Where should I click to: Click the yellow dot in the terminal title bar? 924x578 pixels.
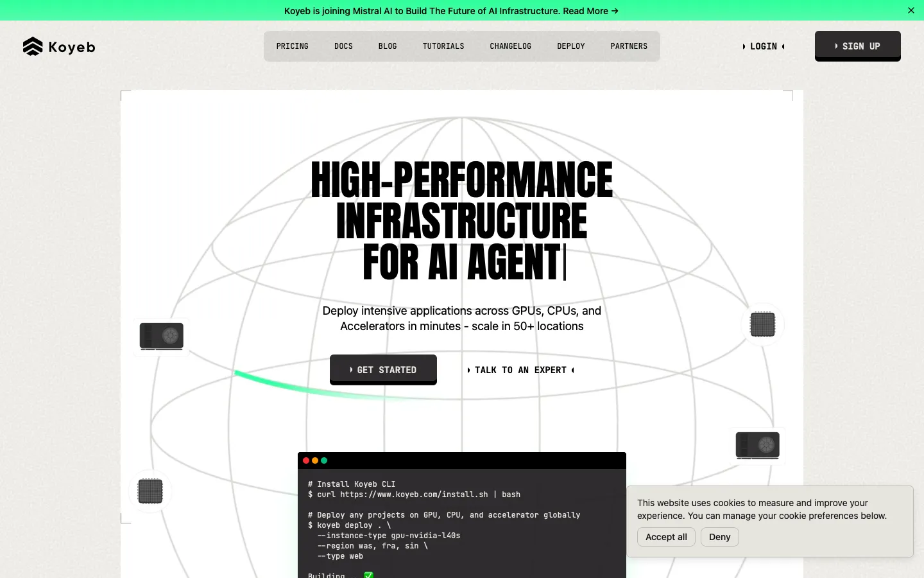tap(315, 460)
